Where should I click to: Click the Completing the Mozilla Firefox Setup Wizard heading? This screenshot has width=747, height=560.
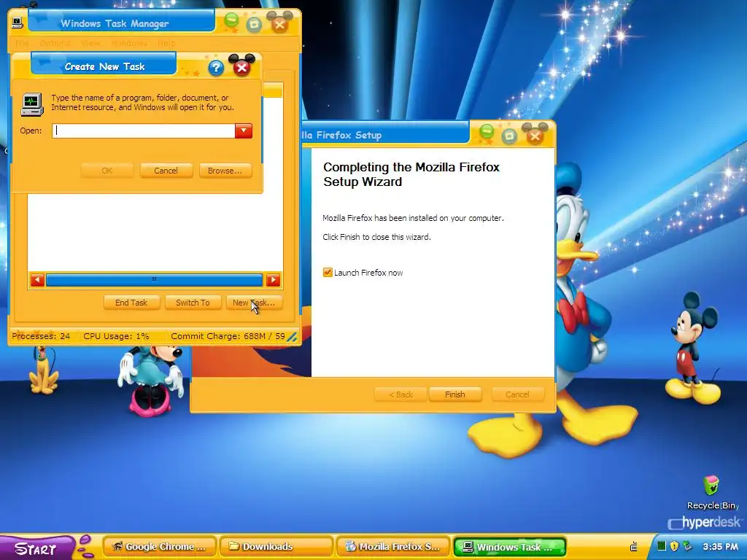[411, 174]
